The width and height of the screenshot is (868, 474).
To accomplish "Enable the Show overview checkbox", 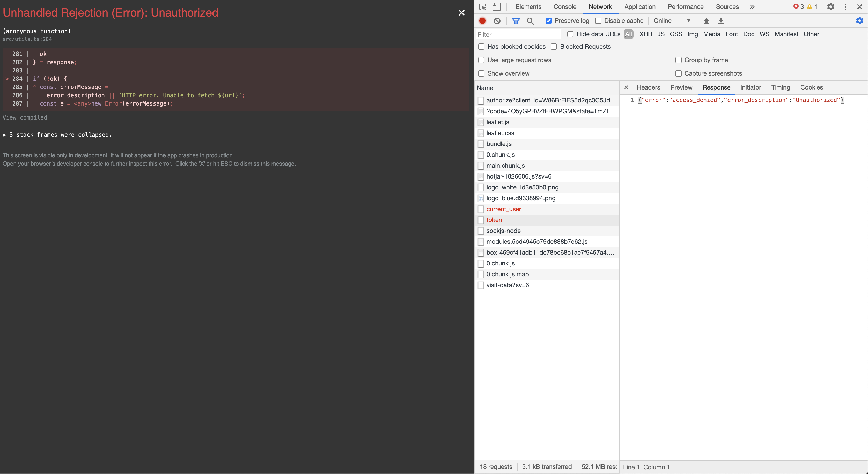I will click(x=481, y=74).
